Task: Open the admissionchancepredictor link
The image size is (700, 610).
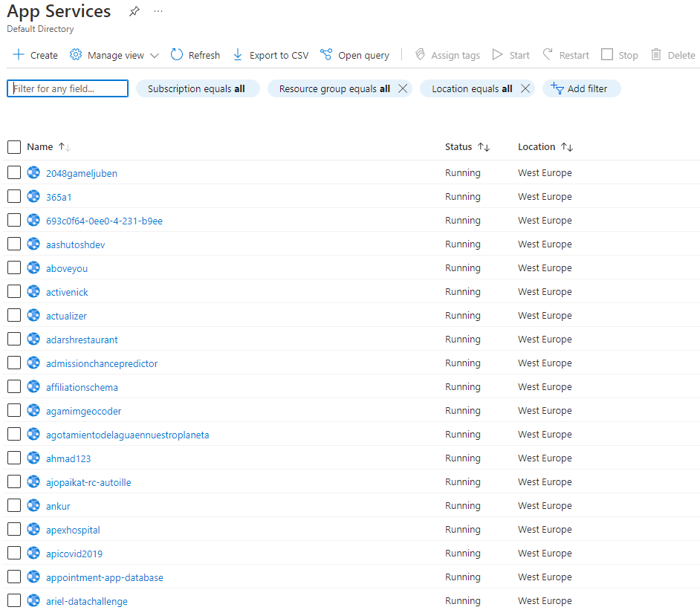Action: (102, 363)
